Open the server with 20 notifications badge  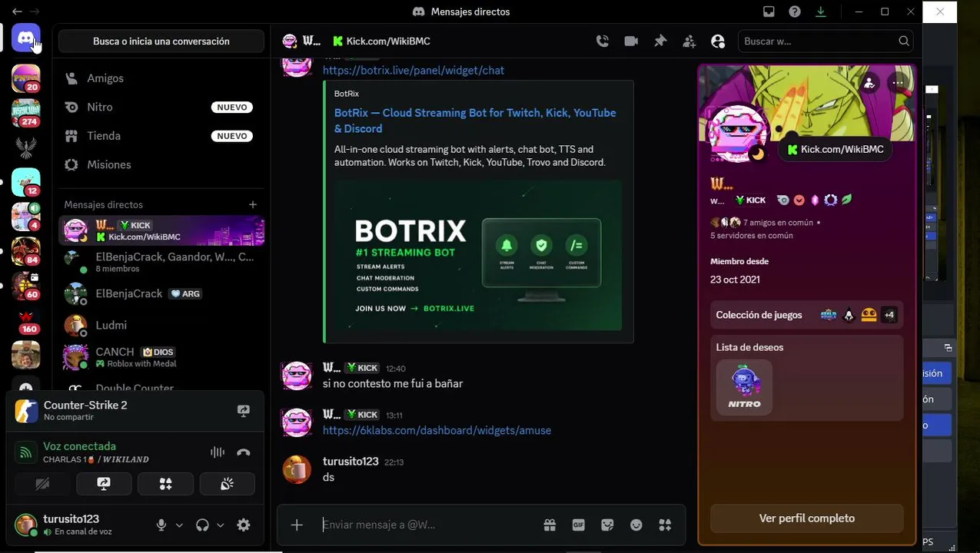(25, 78)
